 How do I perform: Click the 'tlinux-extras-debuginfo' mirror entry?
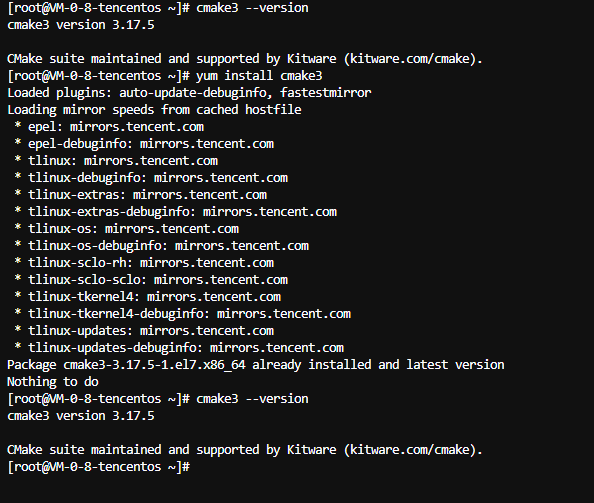pos(182,212)
